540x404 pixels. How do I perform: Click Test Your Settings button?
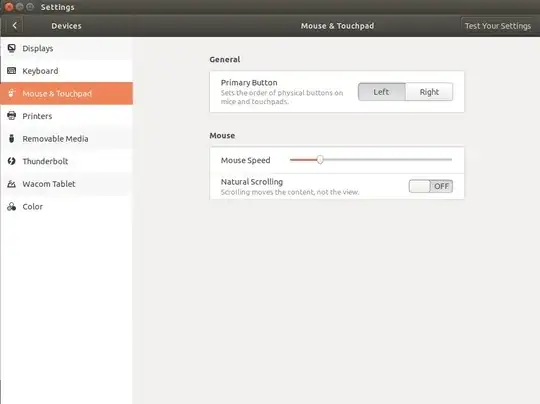498,26
